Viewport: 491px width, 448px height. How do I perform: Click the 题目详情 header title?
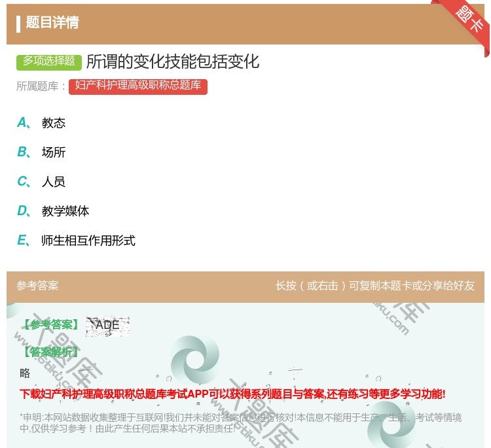52,22
